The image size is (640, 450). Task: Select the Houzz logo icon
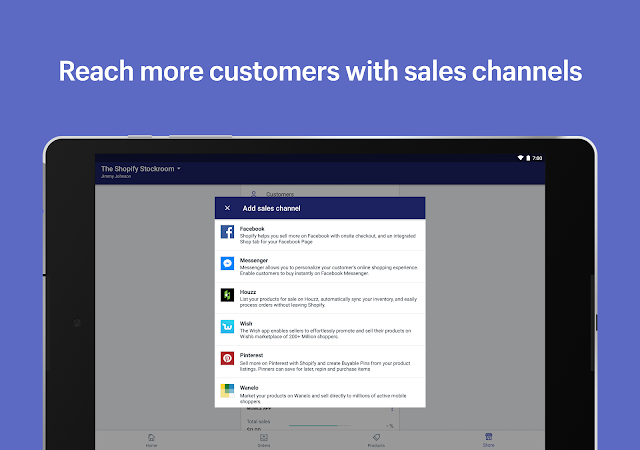(227, 295)
